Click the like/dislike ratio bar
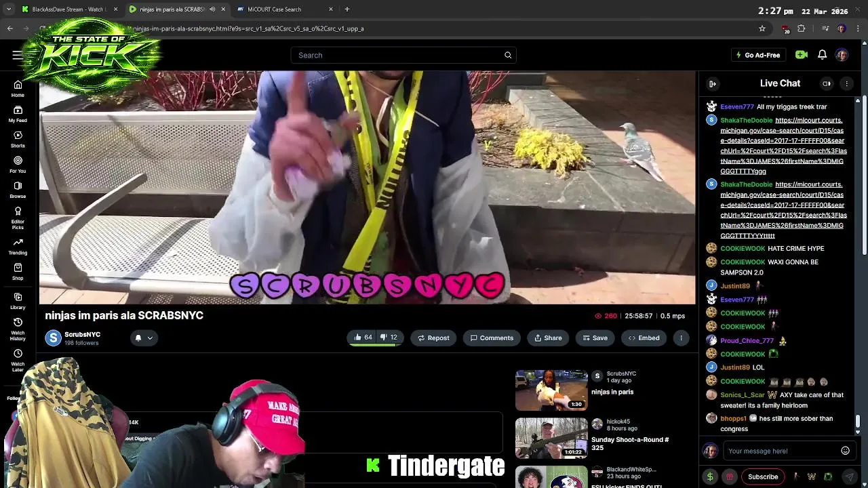This screenshot has height=488, width=868. pos(375,345)
